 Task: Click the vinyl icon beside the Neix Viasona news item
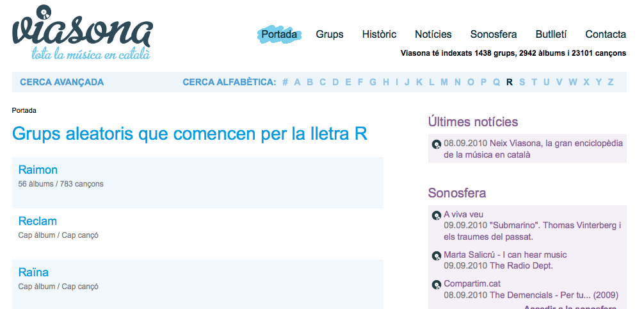[x=436, y=144]
